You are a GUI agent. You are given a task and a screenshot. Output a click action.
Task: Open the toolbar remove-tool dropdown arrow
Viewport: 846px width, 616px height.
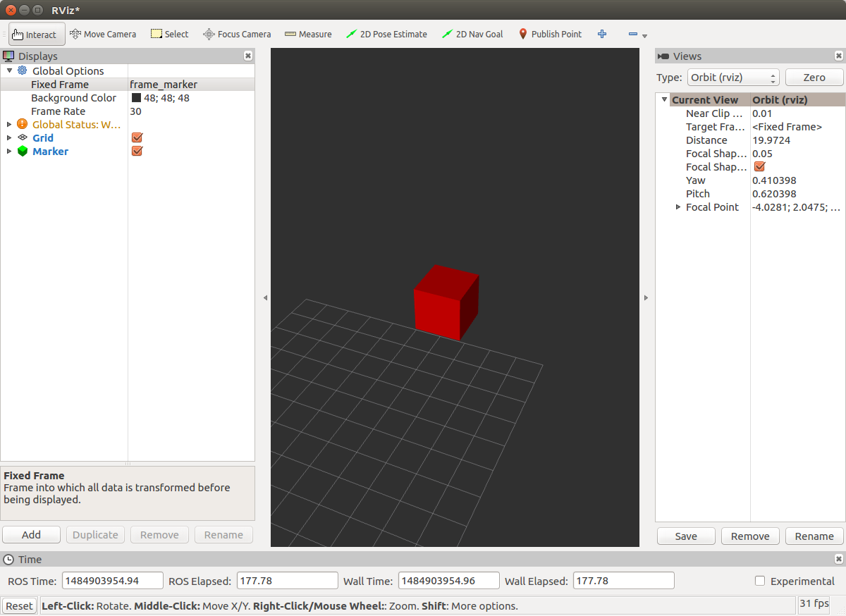click(644, 35)
